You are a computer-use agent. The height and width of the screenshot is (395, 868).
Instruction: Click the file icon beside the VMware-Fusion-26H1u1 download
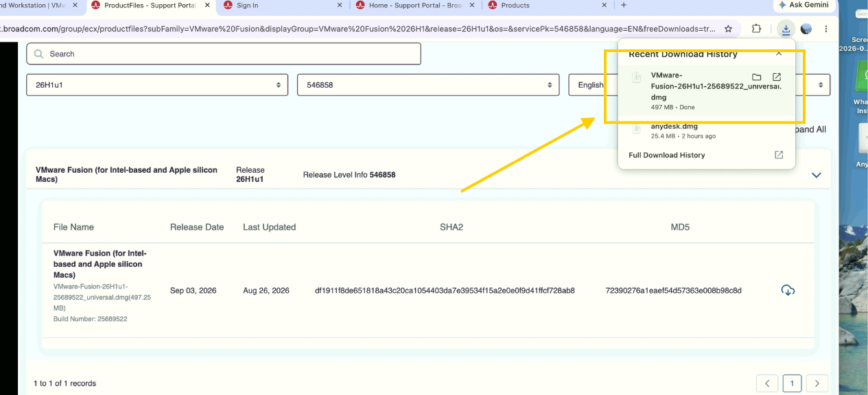tap(637, 77)
